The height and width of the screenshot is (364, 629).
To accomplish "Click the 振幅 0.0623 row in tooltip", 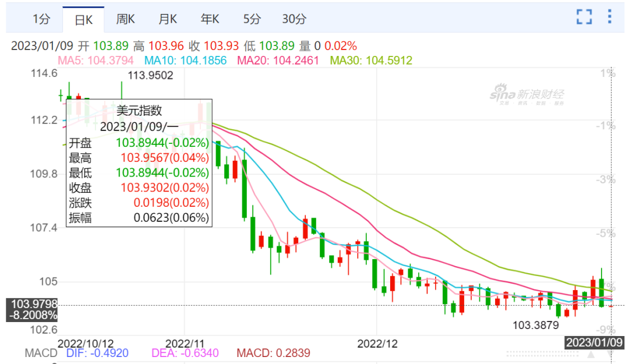I will [139, 218].
